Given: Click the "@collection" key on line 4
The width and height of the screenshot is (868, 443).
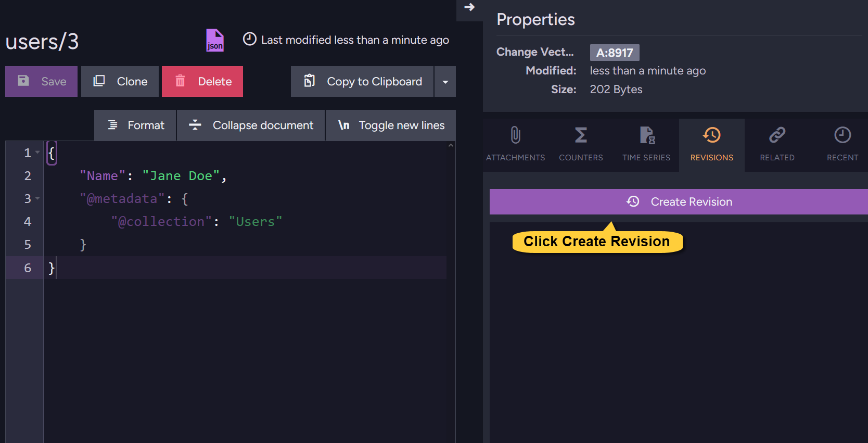Looking at the screenshot, I should point(161,222).
